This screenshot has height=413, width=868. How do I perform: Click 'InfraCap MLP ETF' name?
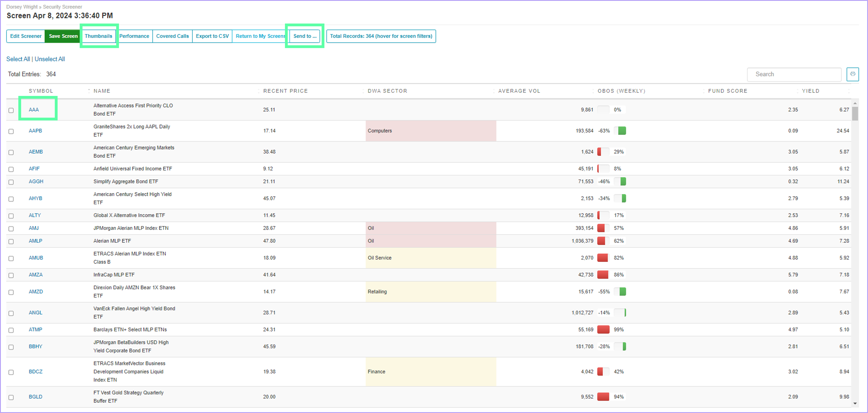[114, 275]
